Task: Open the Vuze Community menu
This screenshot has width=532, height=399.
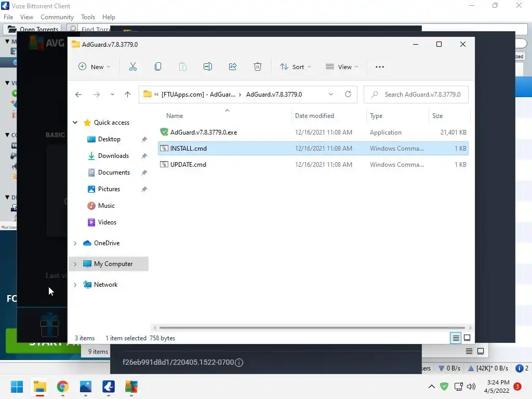Action: coord(57,17)
